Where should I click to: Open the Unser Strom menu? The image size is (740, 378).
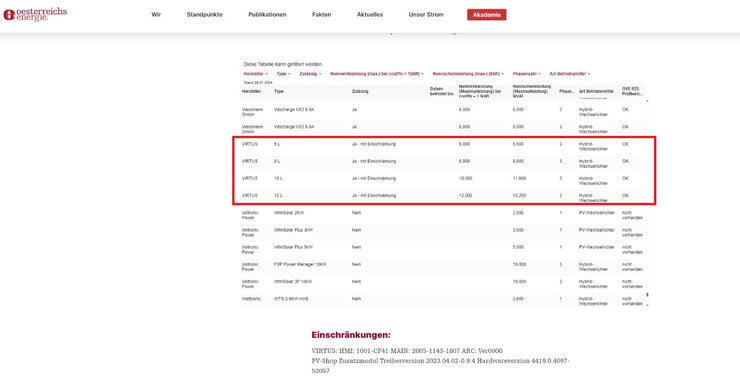click(426, 15)
